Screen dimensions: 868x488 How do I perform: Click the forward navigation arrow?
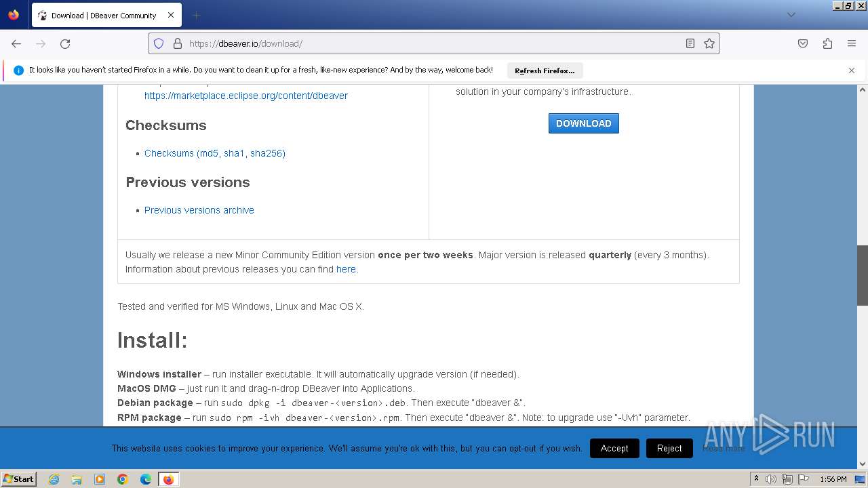(x=41, y=43)
